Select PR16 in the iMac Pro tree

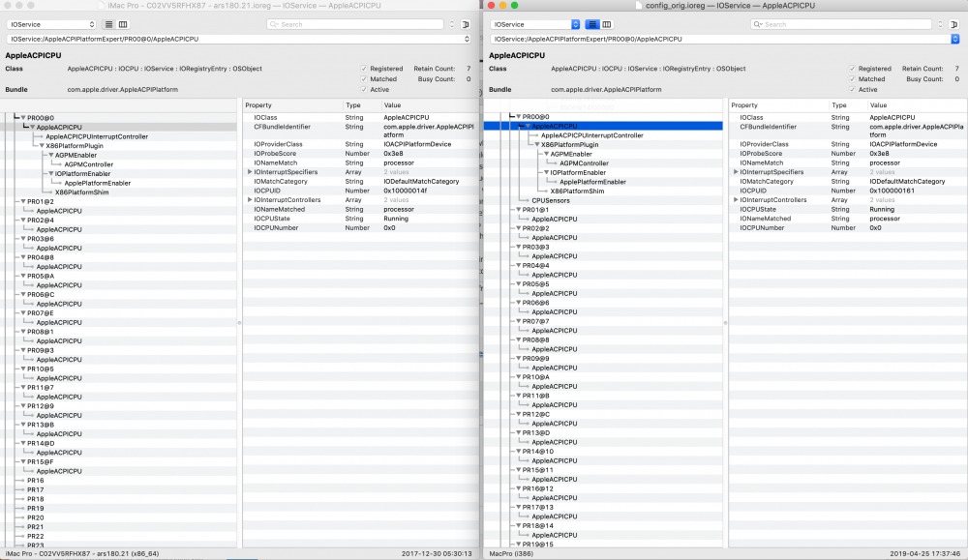35,481
